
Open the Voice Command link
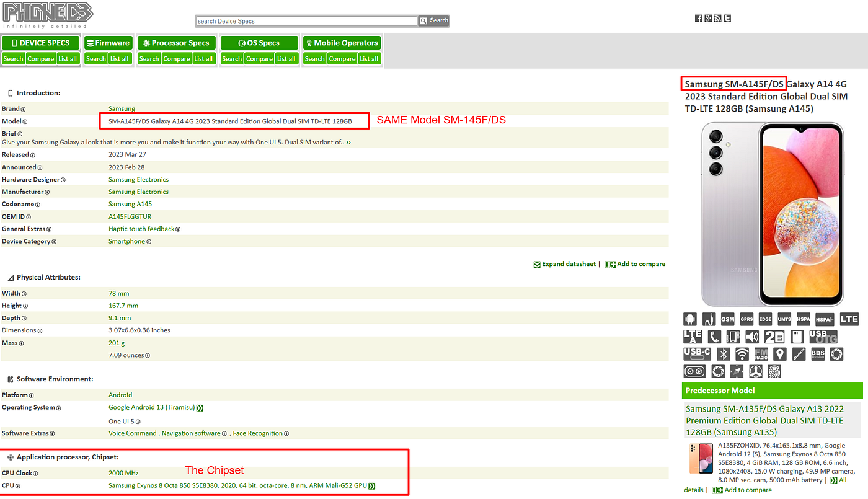(133, 434)
